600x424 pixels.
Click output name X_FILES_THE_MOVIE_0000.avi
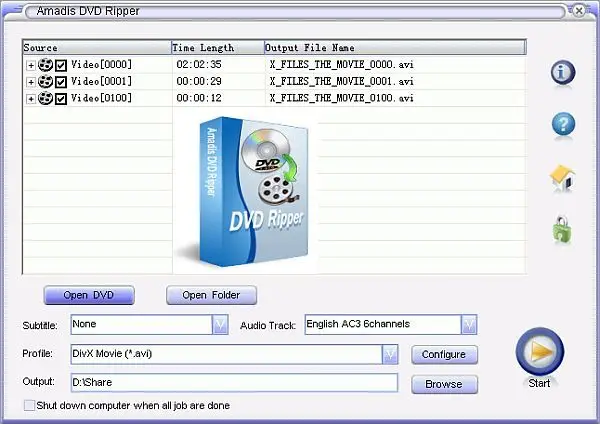341,64
